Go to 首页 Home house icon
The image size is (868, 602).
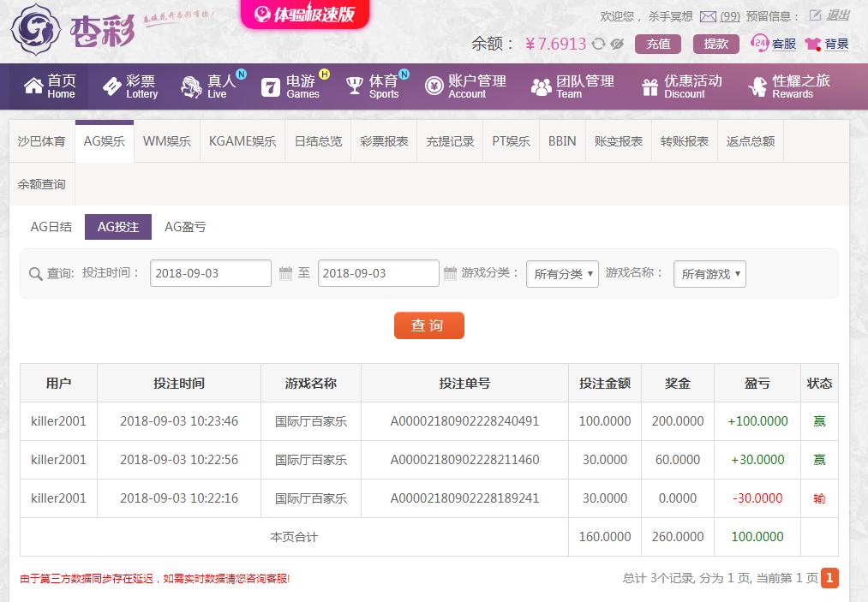(33, 86)
